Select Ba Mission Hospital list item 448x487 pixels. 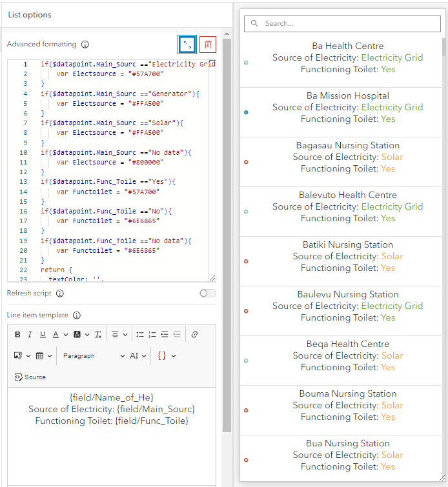pyautogui.click(x=347, y=108)
